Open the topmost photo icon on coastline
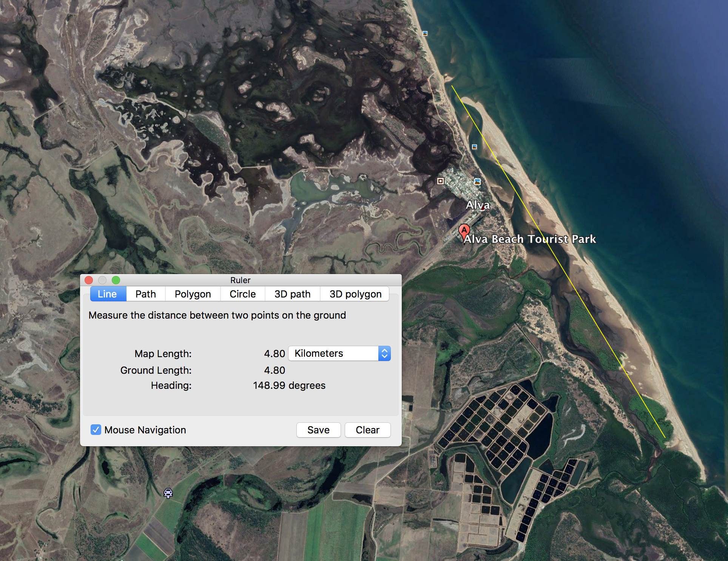728x561 pixels. (425, 33)
